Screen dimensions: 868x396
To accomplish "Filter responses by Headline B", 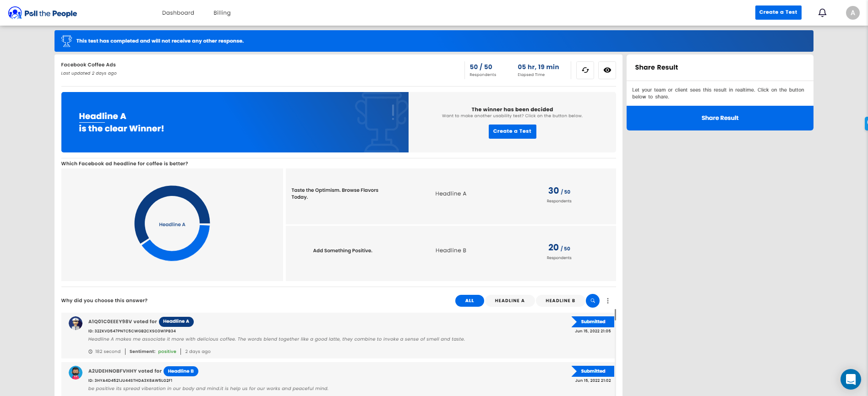I will [x=560, y=301].
